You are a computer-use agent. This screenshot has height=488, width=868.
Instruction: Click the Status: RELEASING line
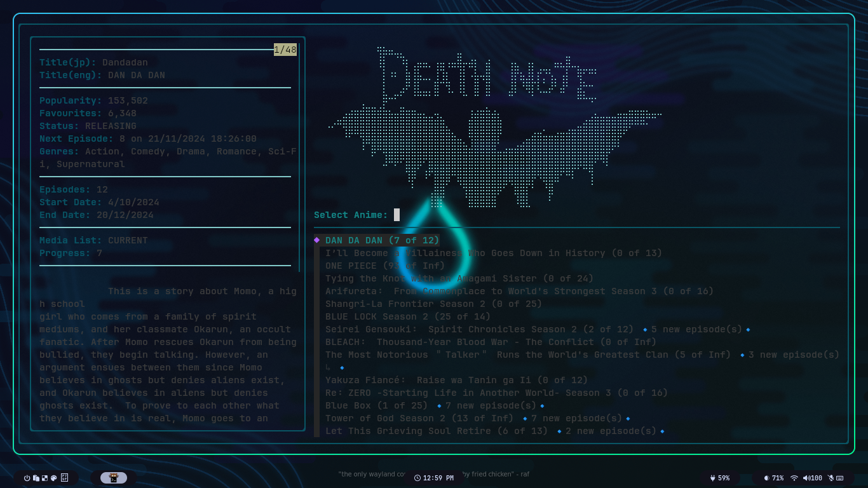coord(88,126)
